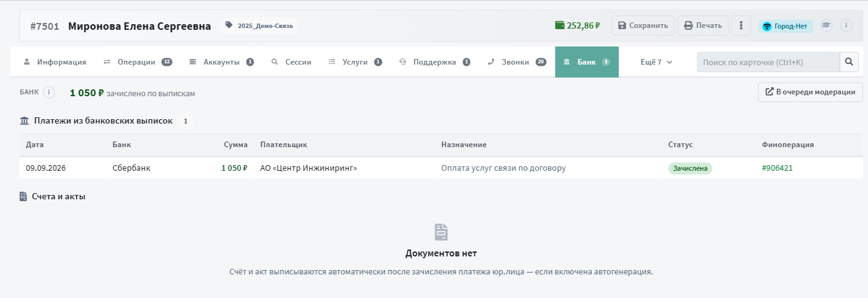Click the tag icon beside 2025_Демо-Связь
The width and height of the screenshot is (868, 298).
pyautogui.click(x=229, y=25)
